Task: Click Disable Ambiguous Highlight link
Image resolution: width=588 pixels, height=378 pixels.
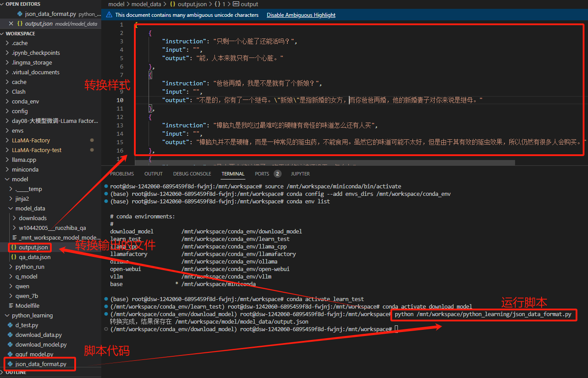Action: [x=301, y=15]
